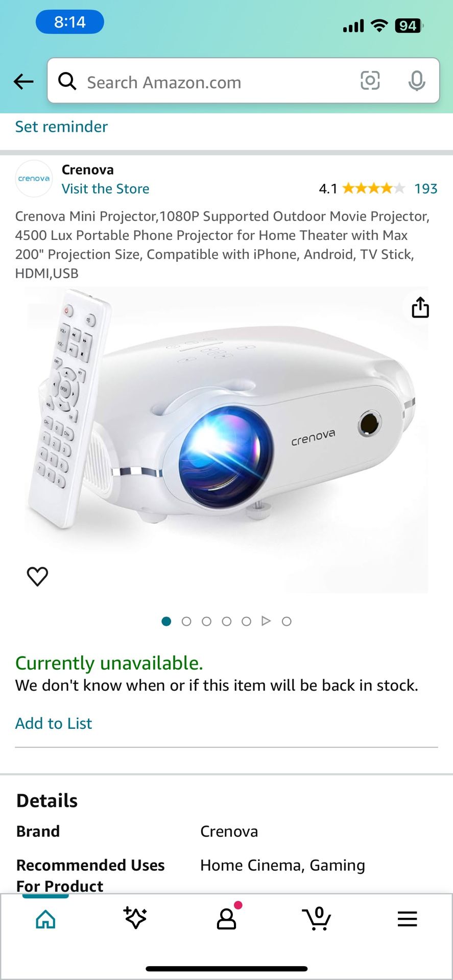Tap the microphone voice search icon
The height and width of the screenshot is (980, 453).
(417, 81)
